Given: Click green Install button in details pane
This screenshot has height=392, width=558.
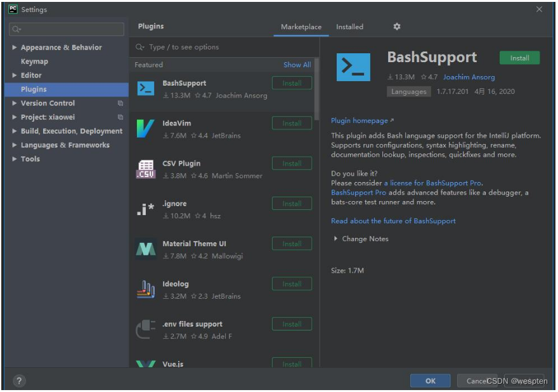Looking at the screenshot, I should pos(519,58).
